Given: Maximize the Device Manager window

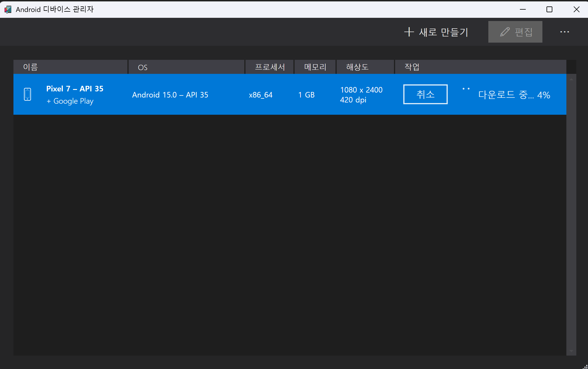Looking at the screenshot, I should click(549, 9).
